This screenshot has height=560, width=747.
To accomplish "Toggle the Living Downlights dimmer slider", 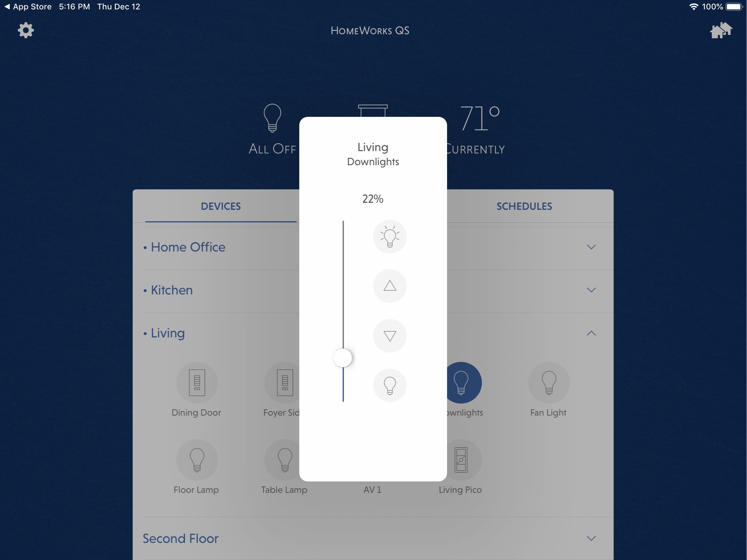I will [x=343, y=358].
